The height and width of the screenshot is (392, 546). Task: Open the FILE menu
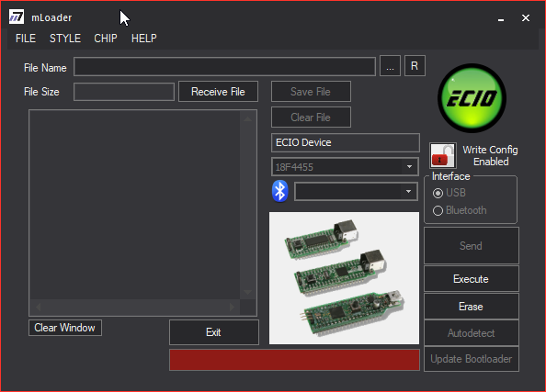[x=26, y=39]
